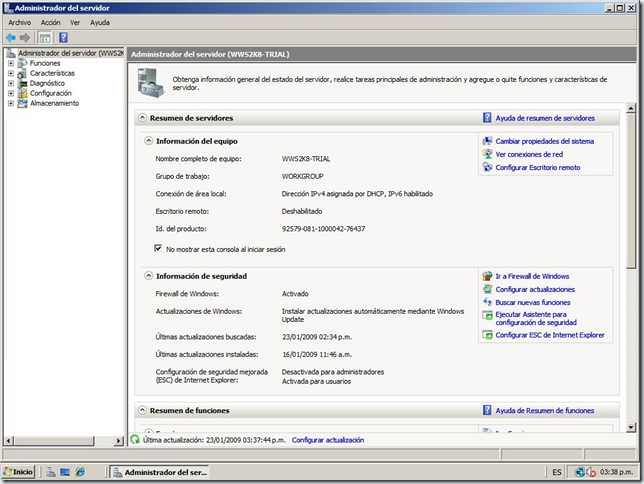Viewport: 644px width, 484px height.
Task: Click the Forward arrow toolbar icon
Action: 25,38
